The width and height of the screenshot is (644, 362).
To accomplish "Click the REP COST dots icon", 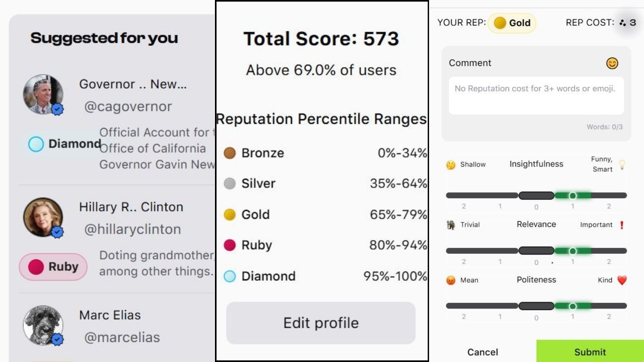I will 623,23.
